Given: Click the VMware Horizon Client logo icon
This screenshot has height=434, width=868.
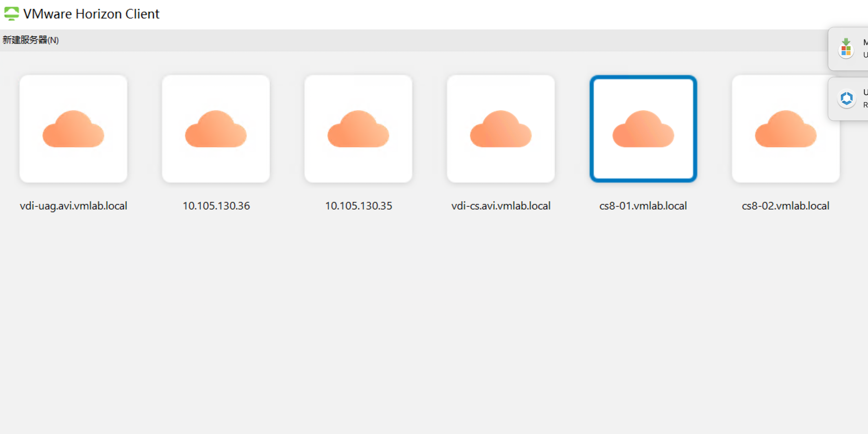Looking at the screenshot, I should point(11,14).
